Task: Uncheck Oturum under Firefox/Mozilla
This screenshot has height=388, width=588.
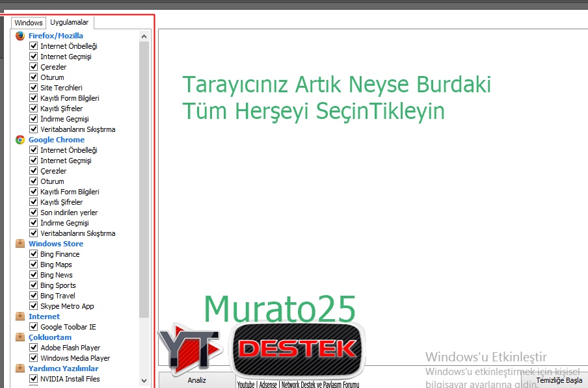Action: click(x=33, y=77)
